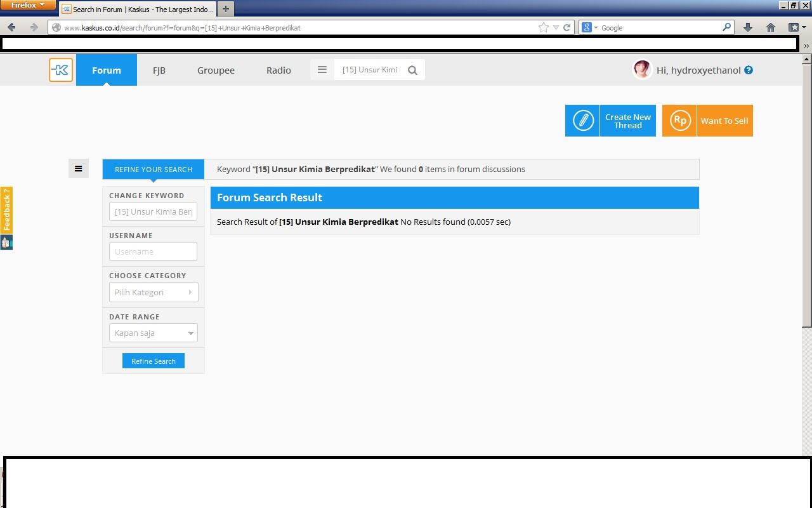Click the Rp icon of Want To Sell
The height and width of the screenshot is (508, 812).
click(679, 121)
